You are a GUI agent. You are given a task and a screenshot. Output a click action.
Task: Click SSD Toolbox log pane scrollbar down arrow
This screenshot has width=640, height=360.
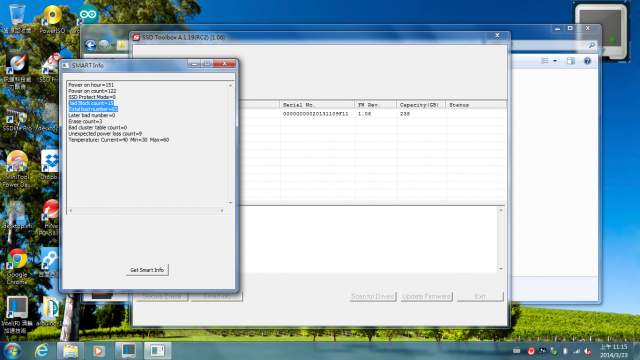point(501,269)
